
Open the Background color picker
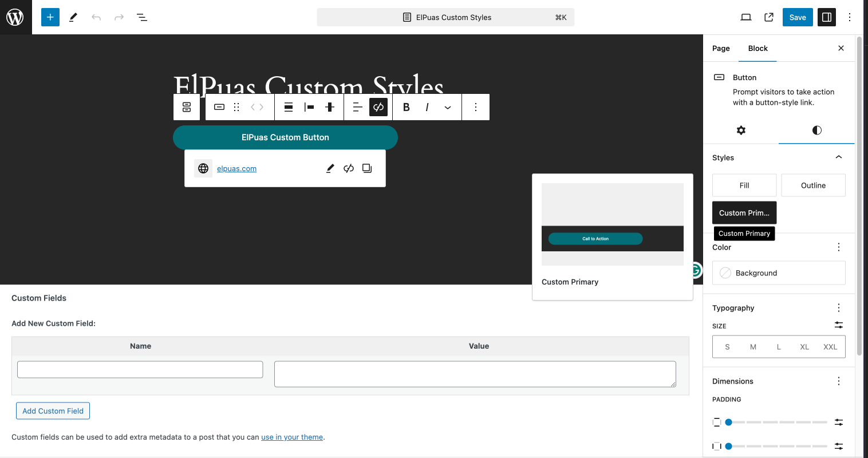[779, 273]
